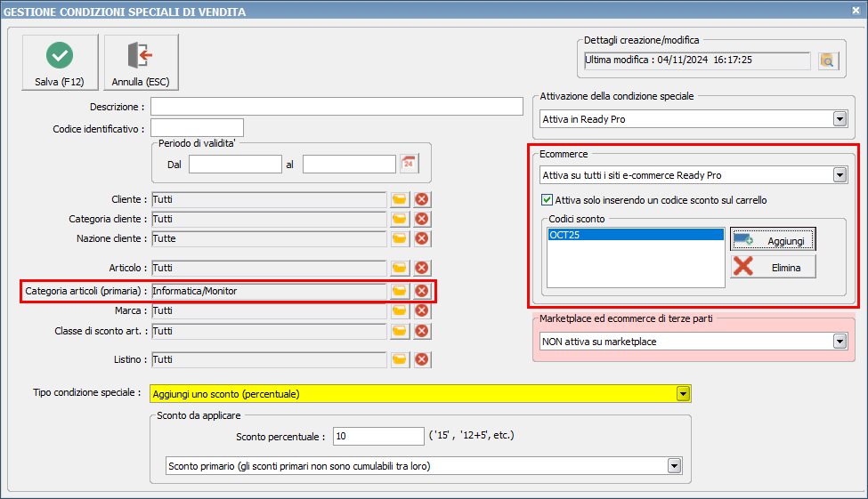The width and height of the screenshot is (868, 499).
Task: Clear the Articolo field with red X
Action: click(422, 268)
